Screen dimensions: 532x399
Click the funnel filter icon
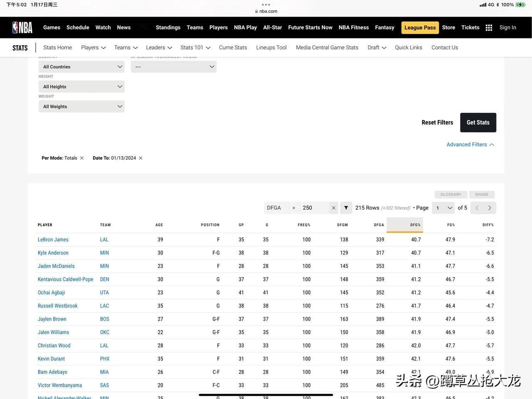[x=346, y=208]
